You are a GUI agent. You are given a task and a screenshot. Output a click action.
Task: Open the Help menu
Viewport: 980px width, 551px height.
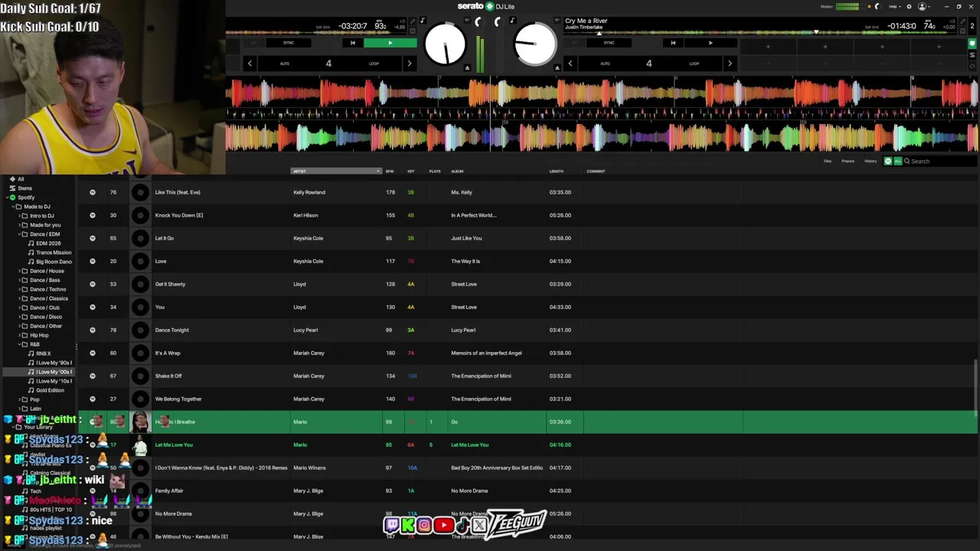click(x=893, y=6)
